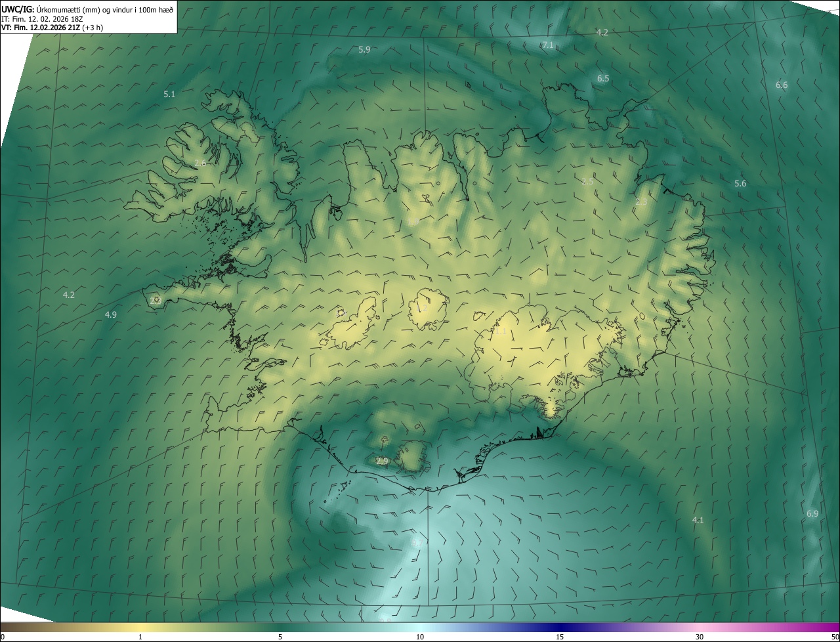
Task: Click the 4.1 value label on the map
Action: pos(698,520)
